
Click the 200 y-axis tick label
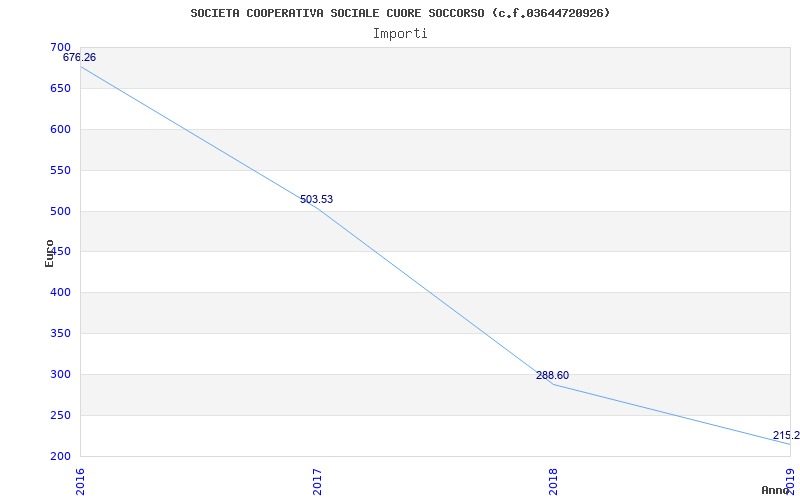[x=60, y=457]
